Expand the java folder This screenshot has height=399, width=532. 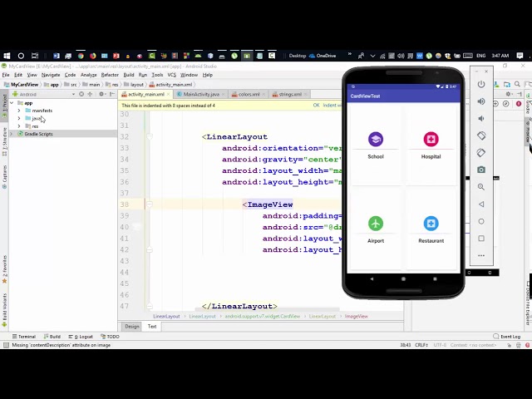19,118
